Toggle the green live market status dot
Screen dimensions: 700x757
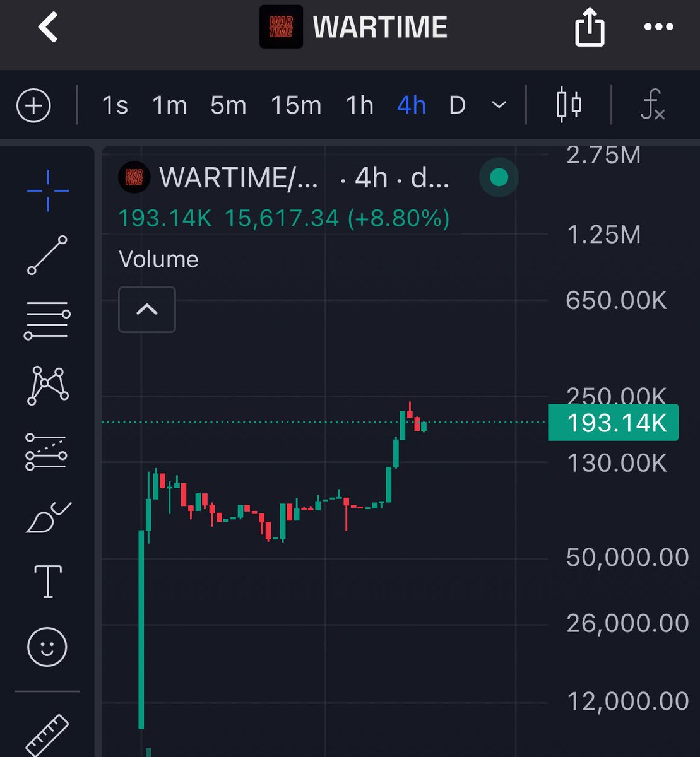click(x=499, y=177)
